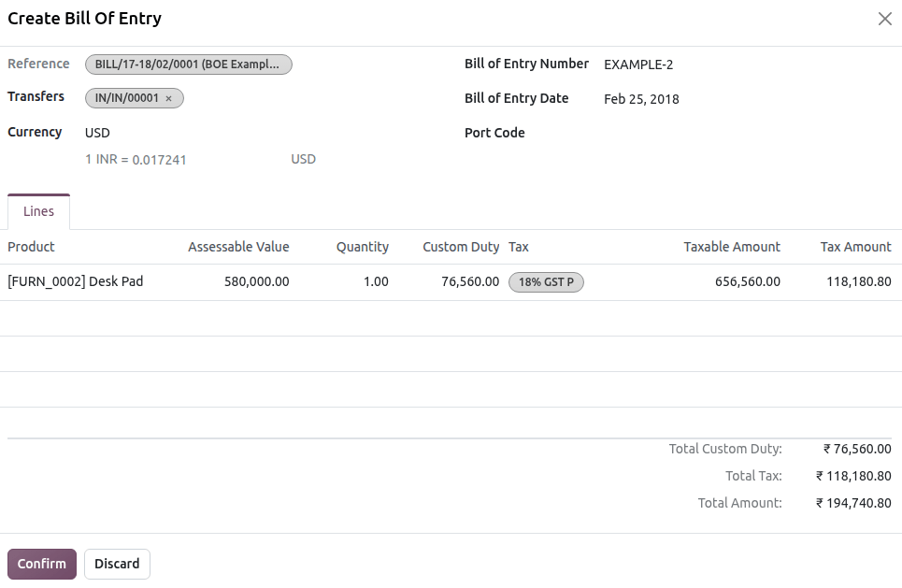The image size is (902, 588).
Task: Sort by Taxable Amount column
Action: [x=732, y=247]
